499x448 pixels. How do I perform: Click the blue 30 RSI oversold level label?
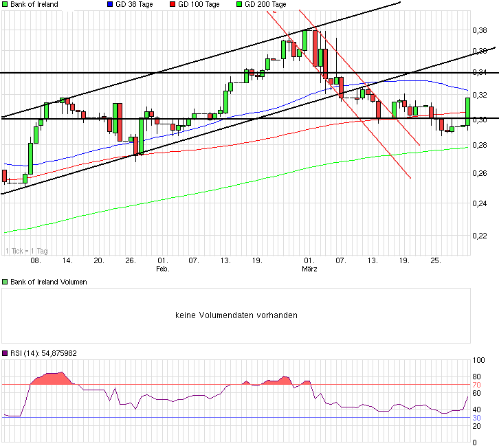(476, 418)
